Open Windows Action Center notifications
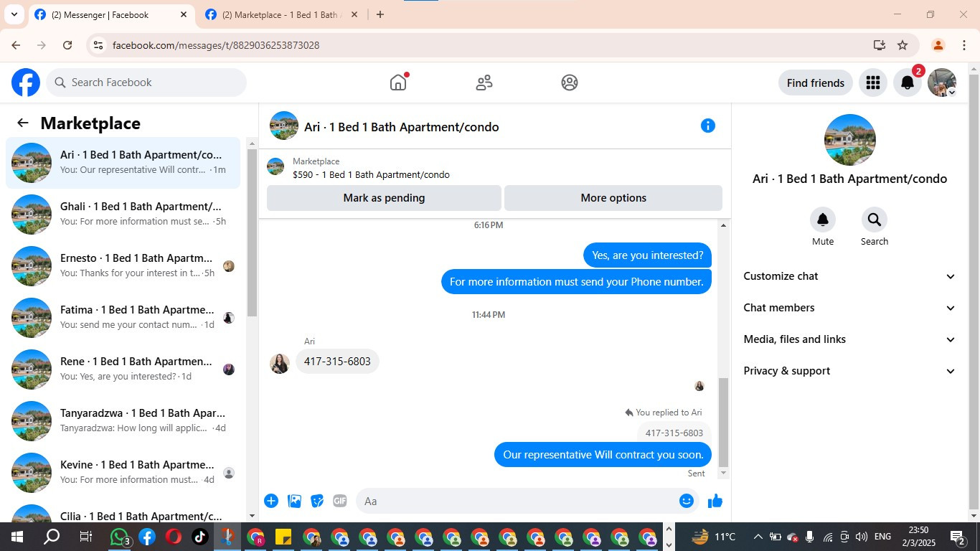 click(x=958, y=537)
